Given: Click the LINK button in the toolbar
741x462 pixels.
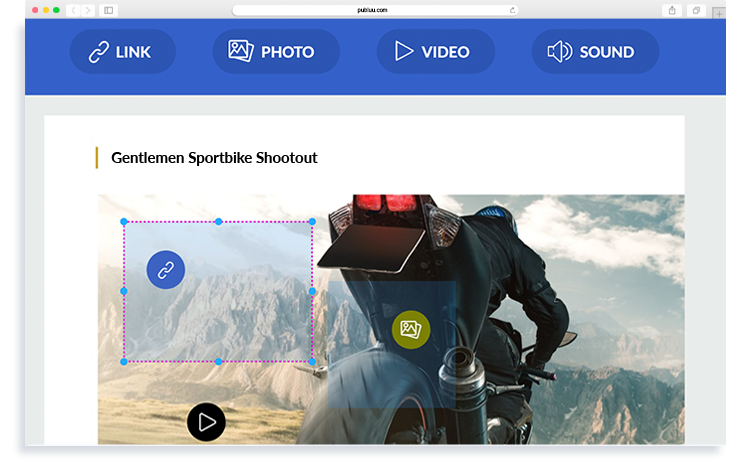Looking at the screenshot, I should (122, 52).
